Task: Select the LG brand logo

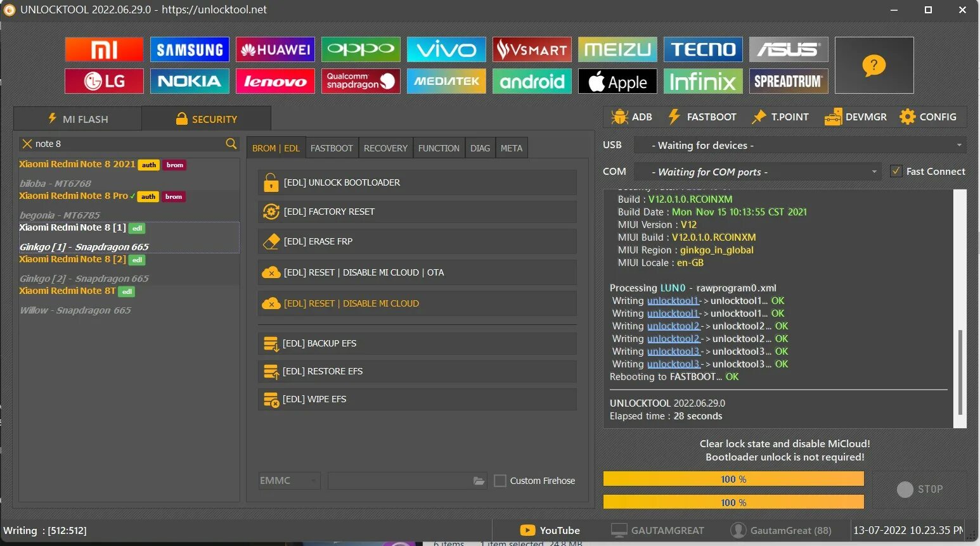Action: coord(104,81)
